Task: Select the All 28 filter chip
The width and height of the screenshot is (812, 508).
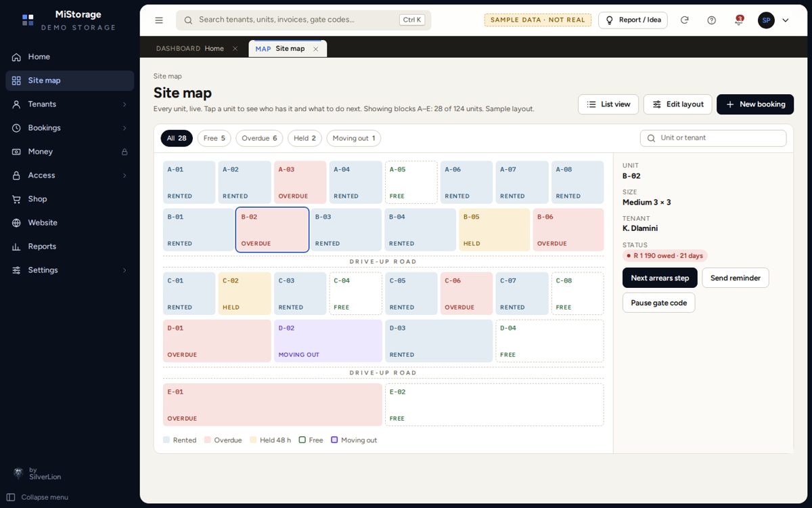Action: tap(177, 138)
